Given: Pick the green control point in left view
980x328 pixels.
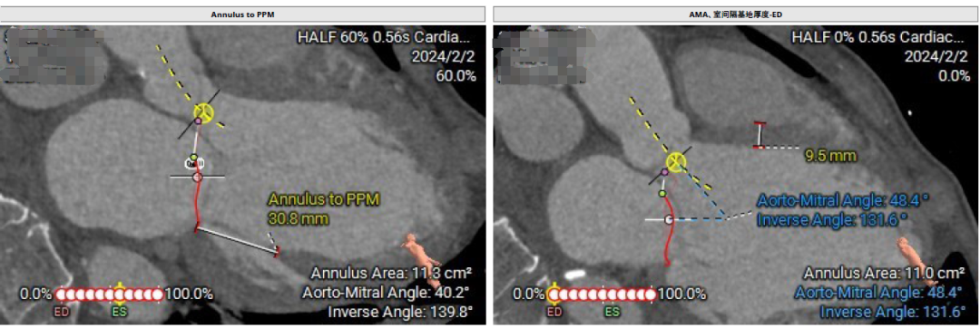Looking at the screenshot, I should click(x=194, y=157).
